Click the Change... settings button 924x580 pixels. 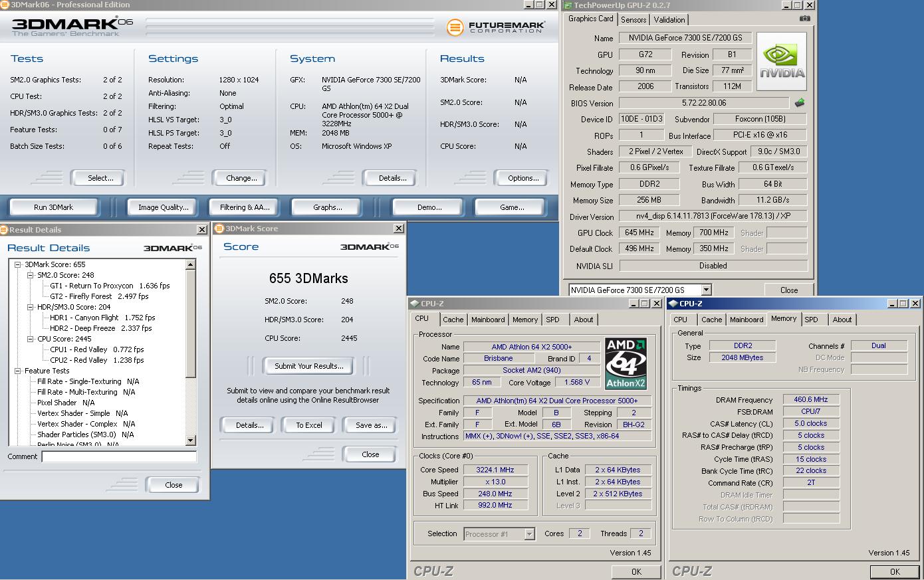tap(241, 178)
